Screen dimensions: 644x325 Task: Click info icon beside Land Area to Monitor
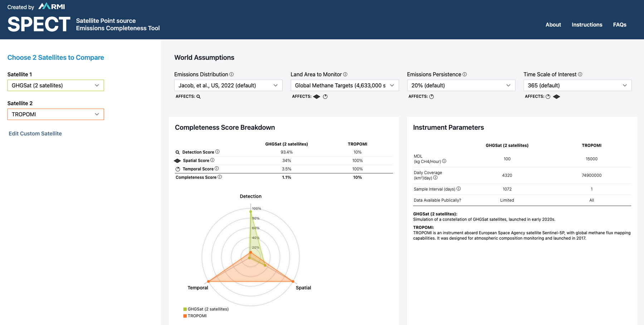(345, 74)
